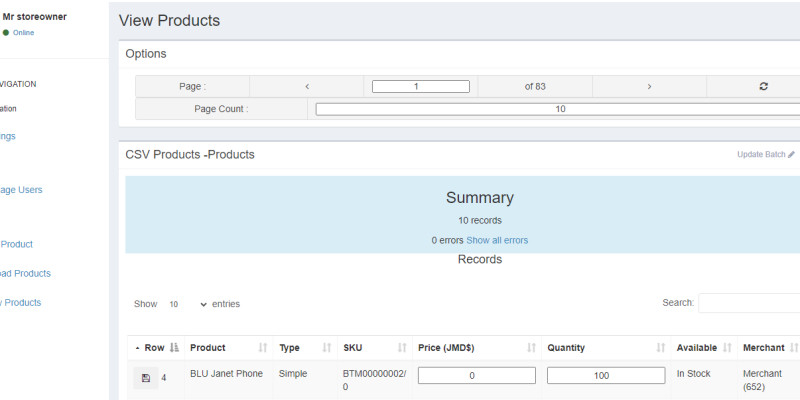Click the refresh icon in Options
The width and height of the screenshot is (800, 400).
point(763,86)
